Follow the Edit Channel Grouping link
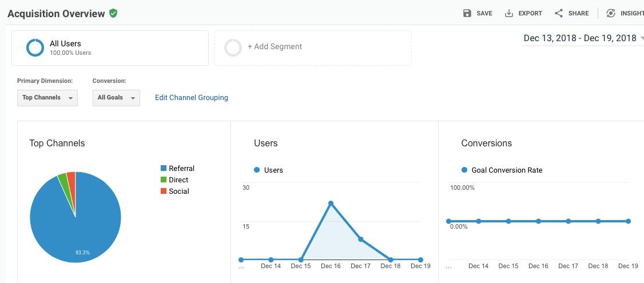This screenshot has width=644, height=283. pos(191,98)
